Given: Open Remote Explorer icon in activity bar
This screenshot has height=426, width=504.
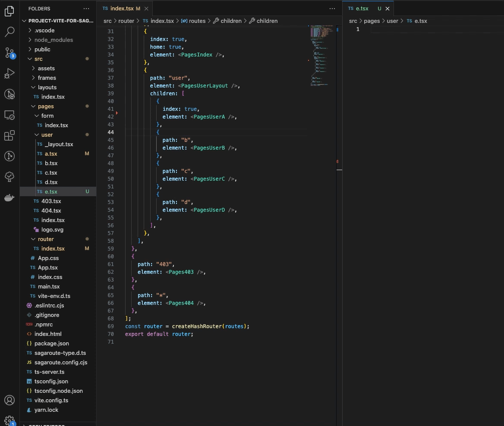Looking at the screenshot, I should click(x=9, y=115).
